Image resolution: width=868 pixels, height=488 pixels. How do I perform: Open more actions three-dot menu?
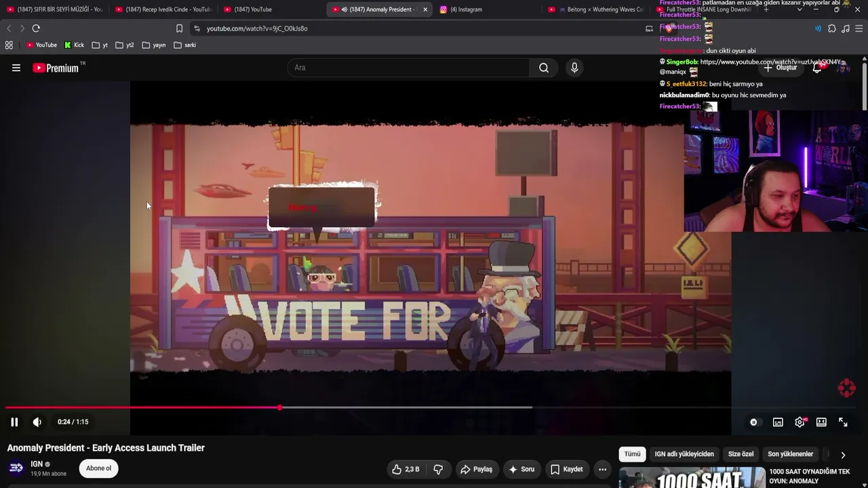coord(602,469)
